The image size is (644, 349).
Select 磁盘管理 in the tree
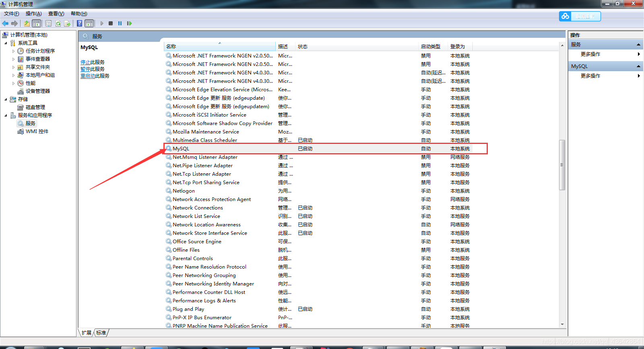tap(35, 107)
